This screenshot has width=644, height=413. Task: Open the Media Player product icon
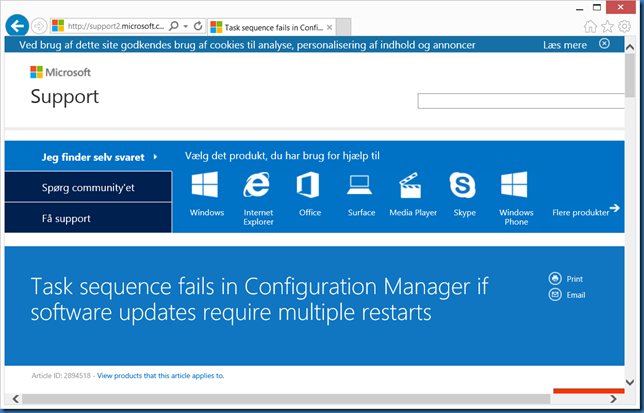point(412,185)
